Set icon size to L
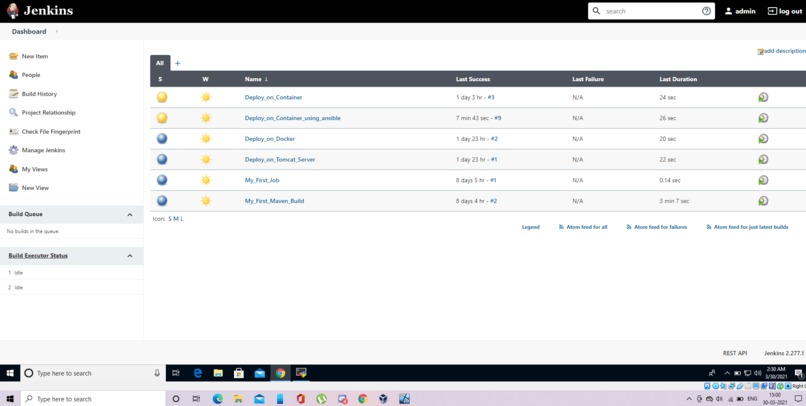 point(181,219)
